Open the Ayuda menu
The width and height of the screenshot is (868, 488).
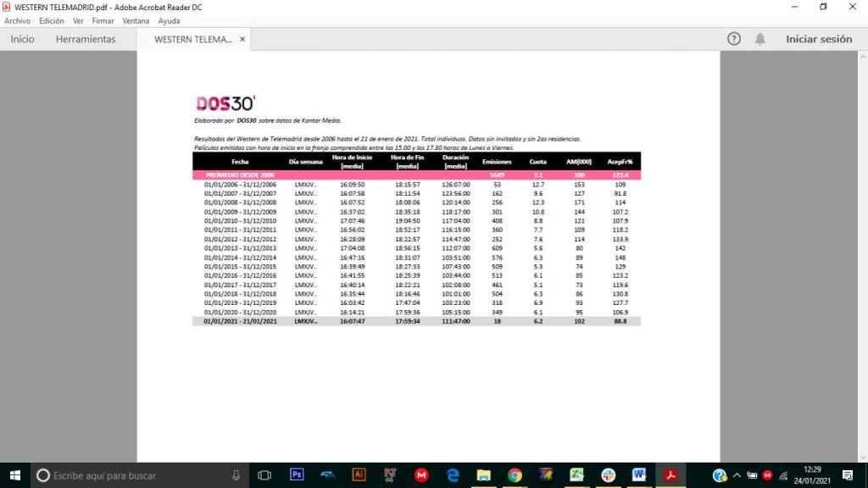click(169, 21)
